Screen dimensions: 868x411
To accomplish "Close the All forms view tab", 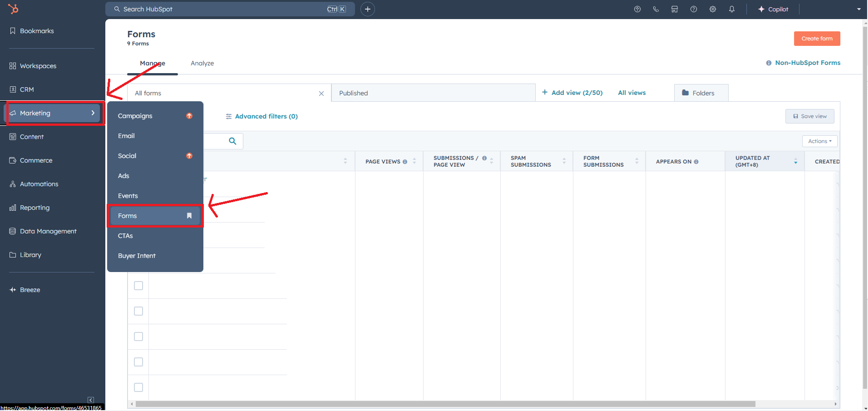I will point(321,94).
